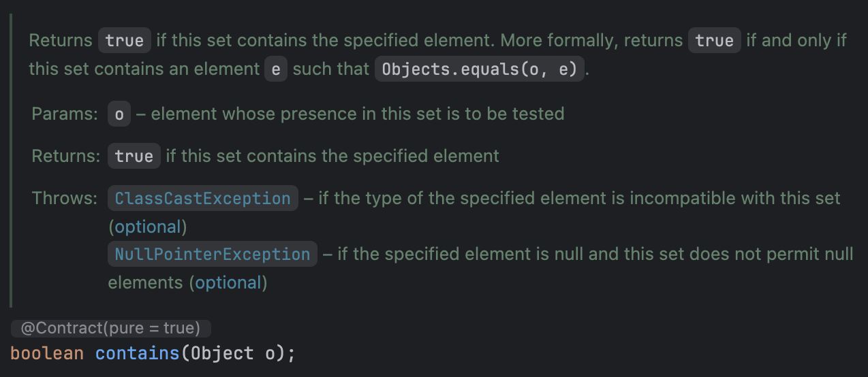The width and height of the screenshot is (868, 377).
Task: Click the 'optional' link after 'null elements'
Action: pos(228,282)
